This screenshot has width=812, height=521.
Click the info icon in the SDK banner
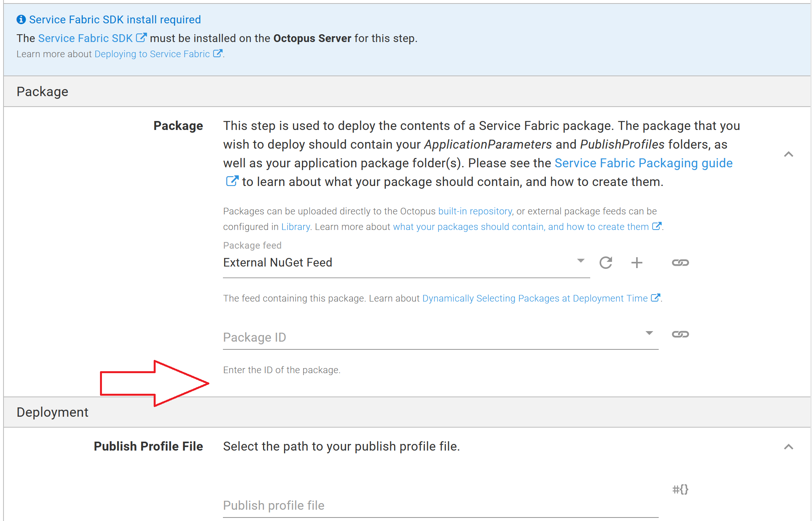click(21, 19)
